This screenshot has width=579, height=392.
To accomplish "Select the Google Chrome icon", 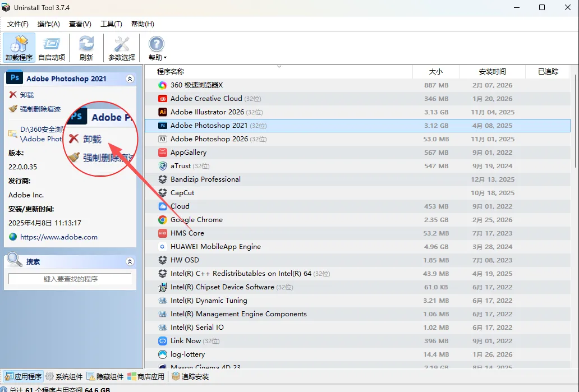I will 163,220.
